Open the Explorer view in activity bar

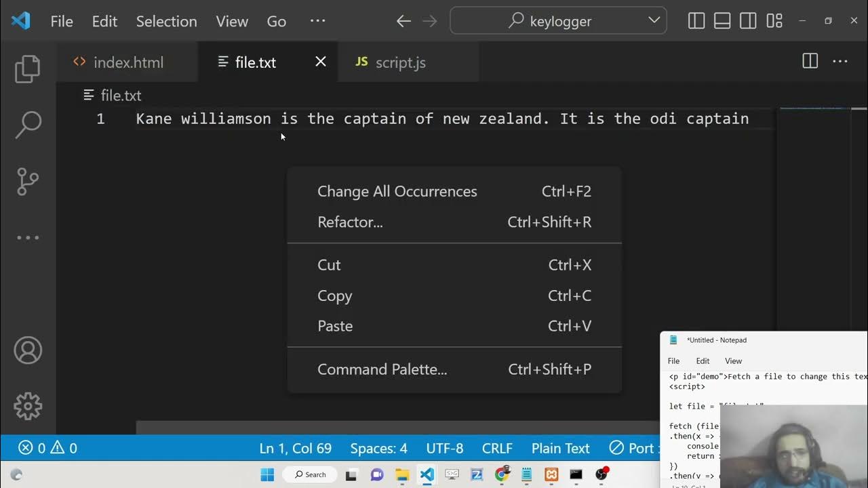pos(28,69)
